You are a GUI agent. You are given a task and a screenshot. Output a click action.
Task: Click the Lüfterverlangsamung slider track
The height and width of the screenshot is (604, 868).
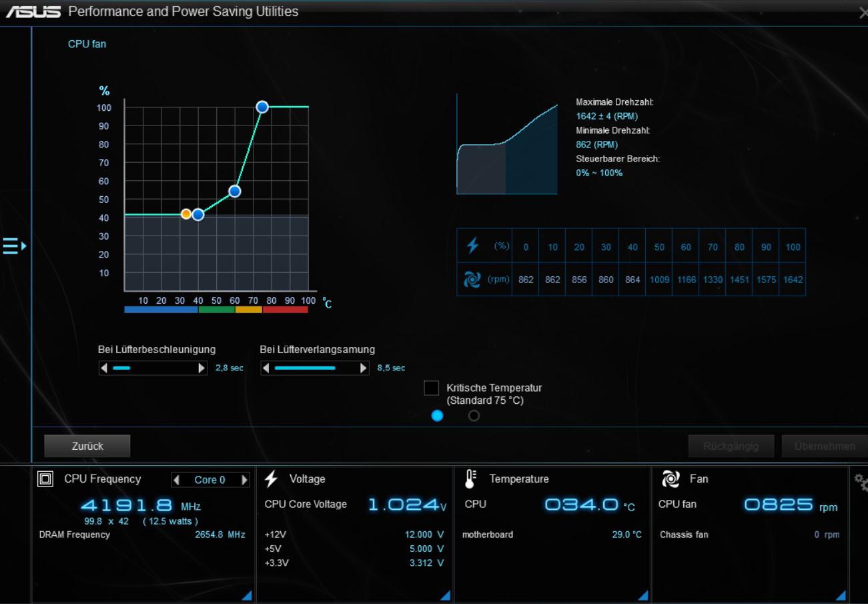pos(314,368)
